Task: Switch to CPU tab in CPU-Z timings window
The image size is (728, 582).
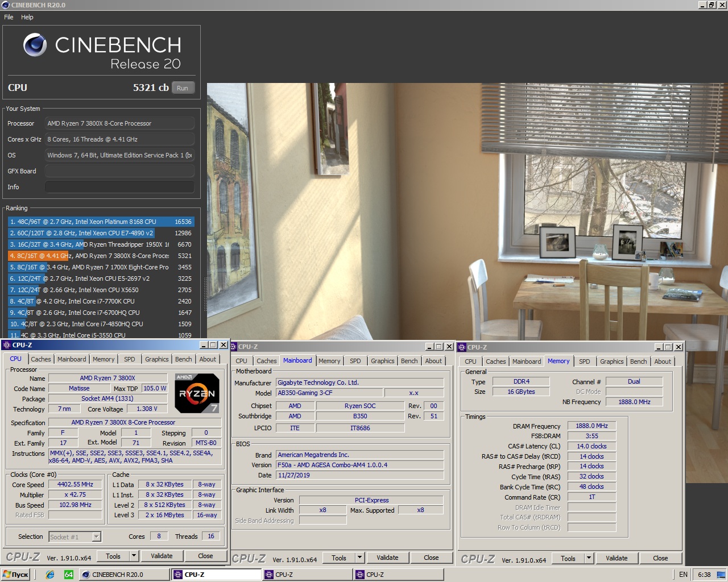Action: (471, 361)
